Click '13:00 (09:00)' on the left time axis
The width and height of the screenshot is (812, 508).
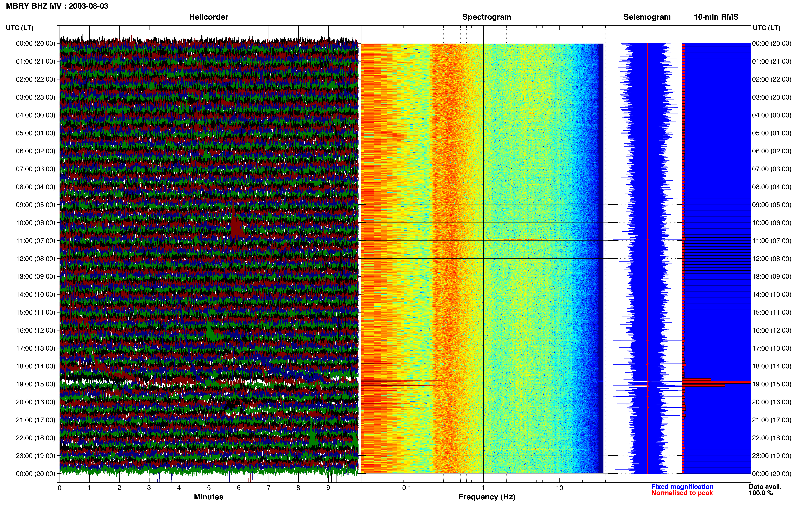pyautogui.click(x=36, y=277)
